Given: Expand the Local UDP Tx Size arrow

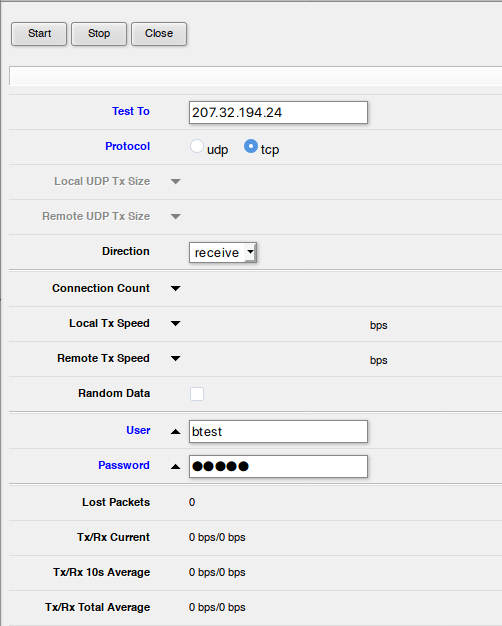Looking at the screenshot, I should coord(176,182).
